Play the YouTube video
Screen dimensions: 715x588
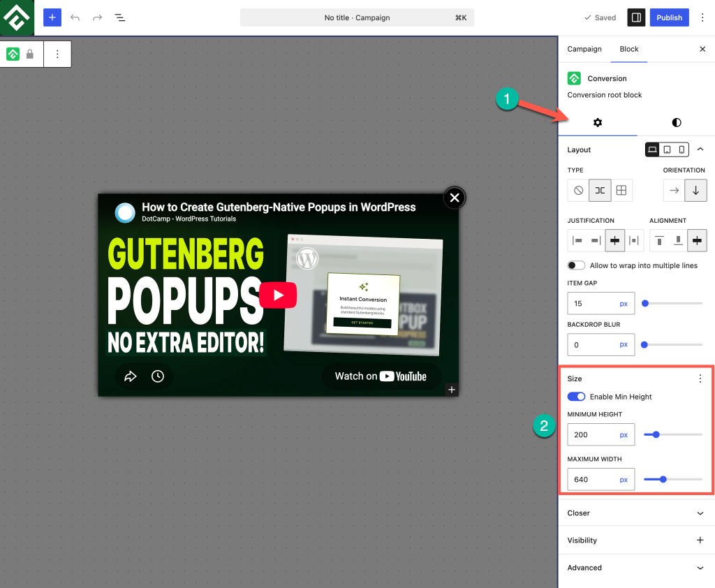coord(278,295)
